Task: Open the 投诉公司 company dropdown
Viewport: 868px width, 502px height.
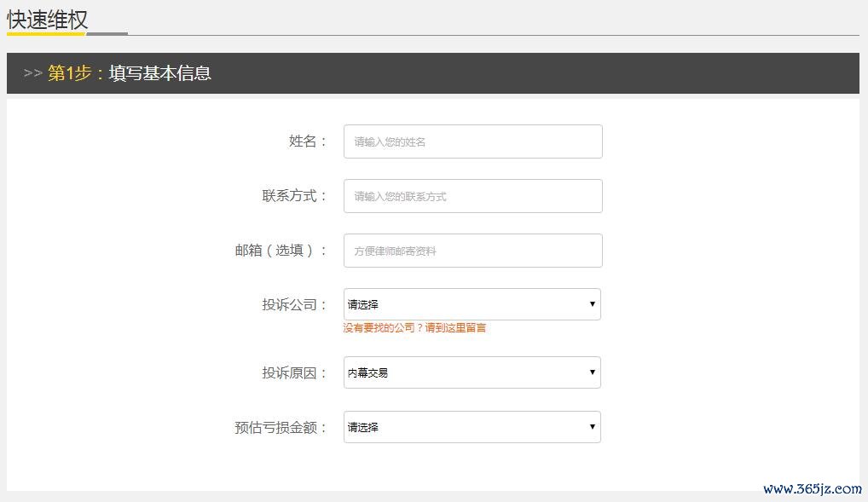Action: (x=472, y=304)
